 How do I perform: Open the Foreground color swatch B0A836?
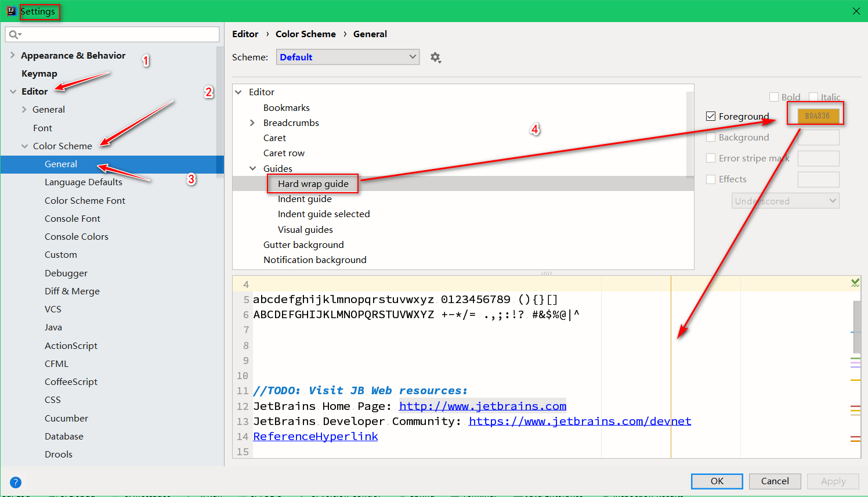(818, 116)
